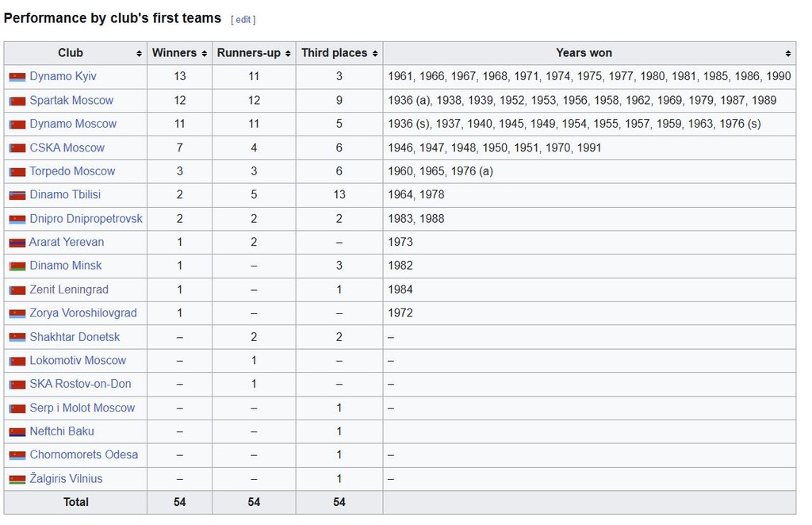
Task: Click the flag icon beside Serp i Molot Moscow
Action: [17, 408]
